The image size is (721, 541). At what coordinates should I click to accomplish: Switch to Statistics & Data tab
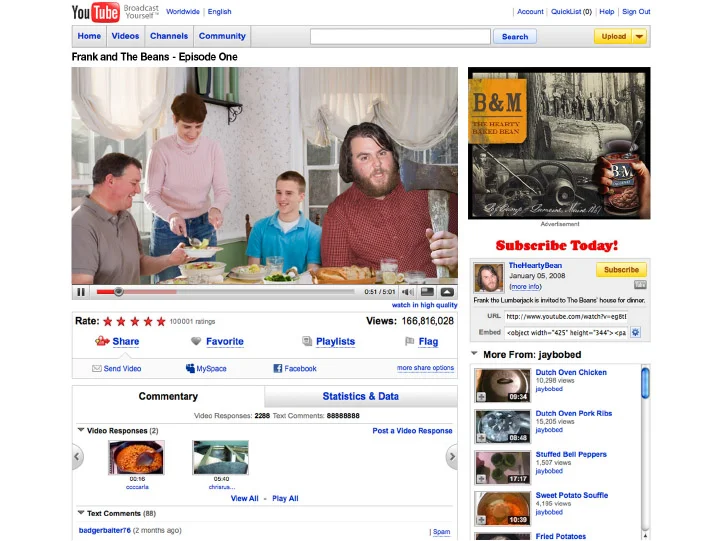360,396
